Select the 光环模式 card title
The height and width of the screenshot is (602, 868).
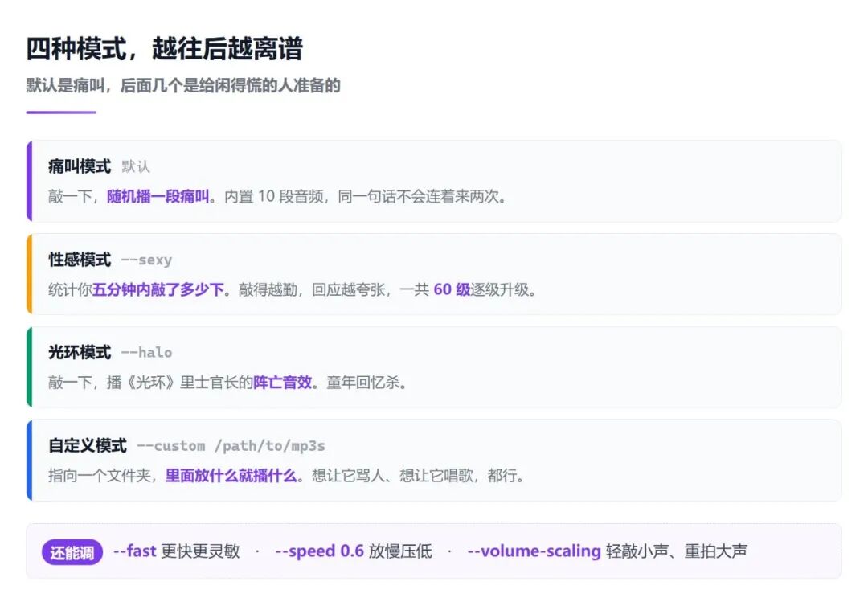tap(80, 352)
